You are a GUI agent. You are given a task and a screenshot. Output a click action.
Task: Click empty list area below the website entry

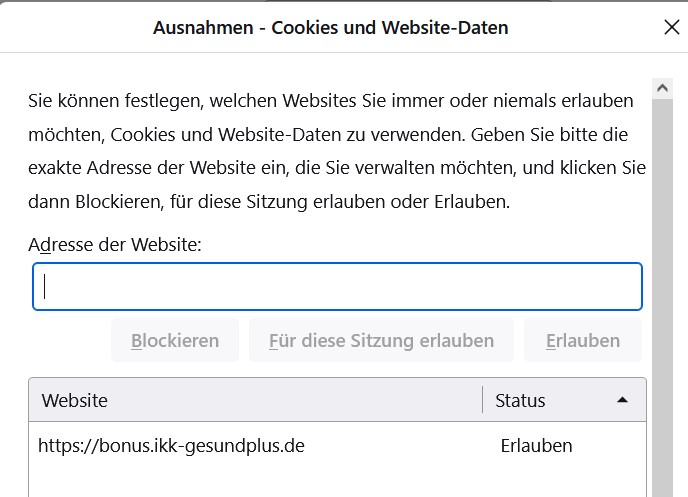coord(250,480)
